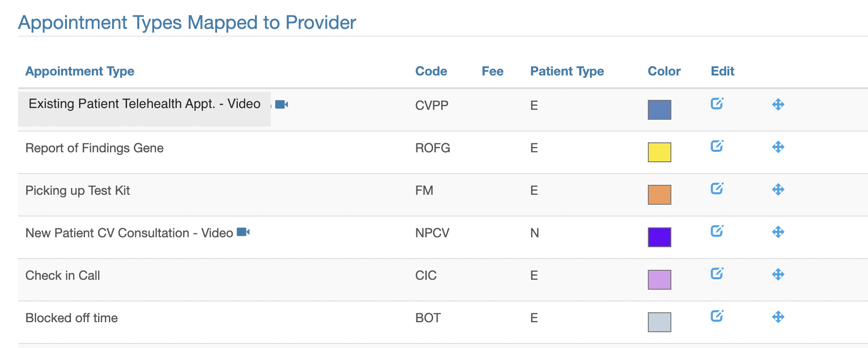Image resolution: width=868 pixels, height=348 pixels.
Task: Edit the New Patient CV Consultation entry
Action: pos(717,231)
